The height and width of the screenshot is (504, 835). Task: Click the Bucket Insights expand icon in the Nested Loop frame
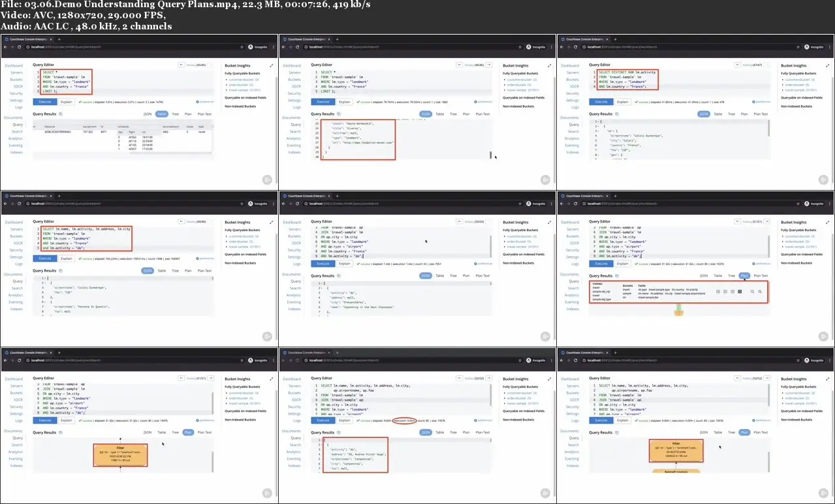click(x=827, y=379)
